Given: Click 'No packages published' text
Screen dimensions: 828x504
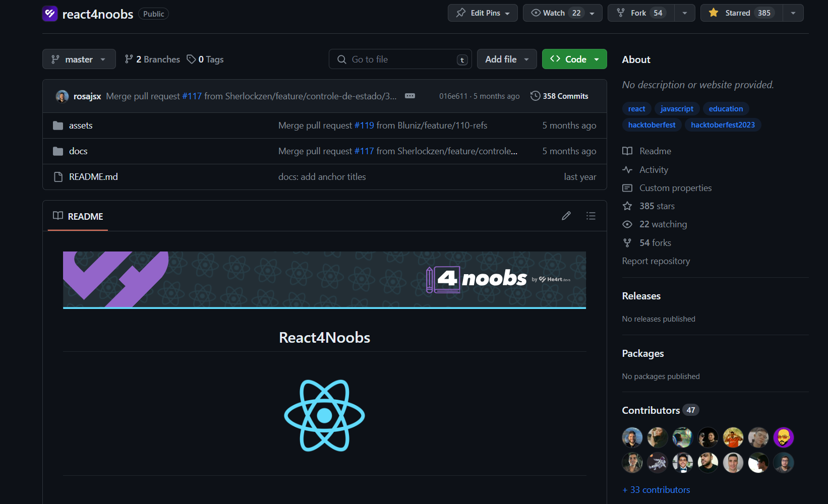Looking at the screenshot, I should (661, 376).
